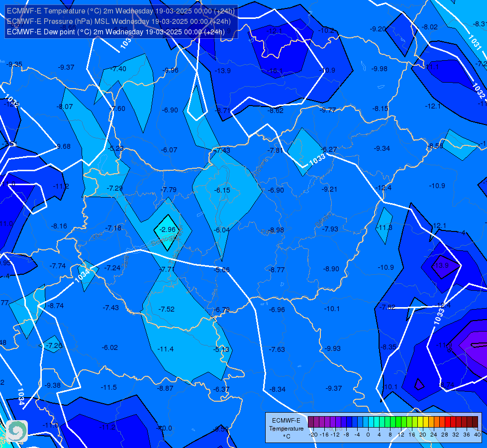Click the -8.15 temperature value
Viewport: 487px width, 448px height.
coord(380,109)
